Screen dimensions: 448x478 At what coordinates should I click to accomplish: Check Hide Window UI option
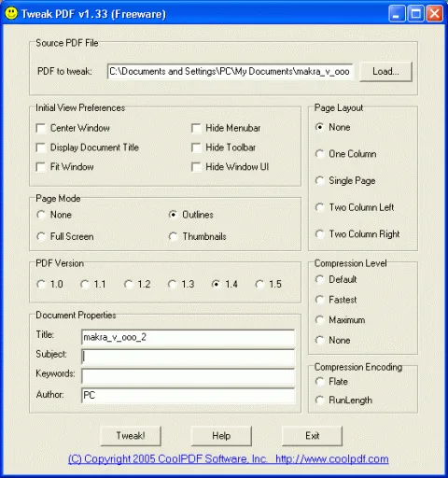[x=196, y=167]
